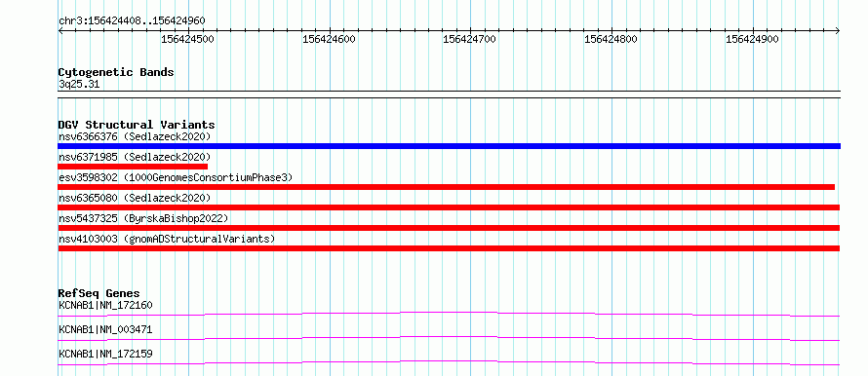Click ruler position 156424900
Screen dimensions: 868x376
click(752, 39)
